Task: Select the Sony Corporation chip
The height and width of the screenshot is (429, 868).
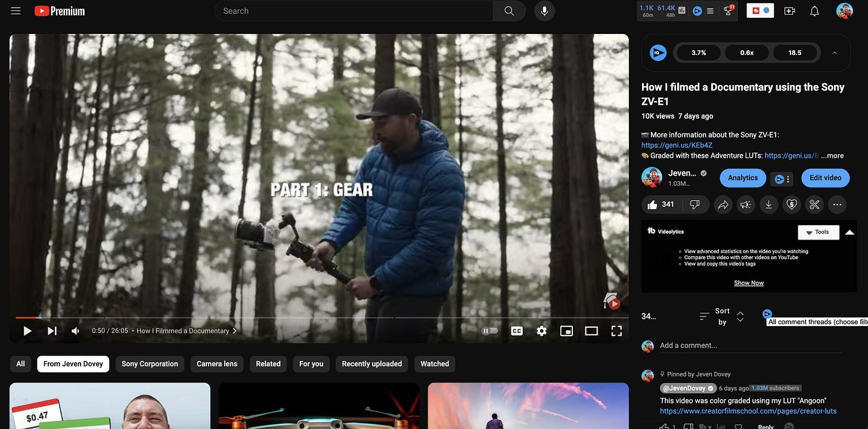Action: point(150,364)
